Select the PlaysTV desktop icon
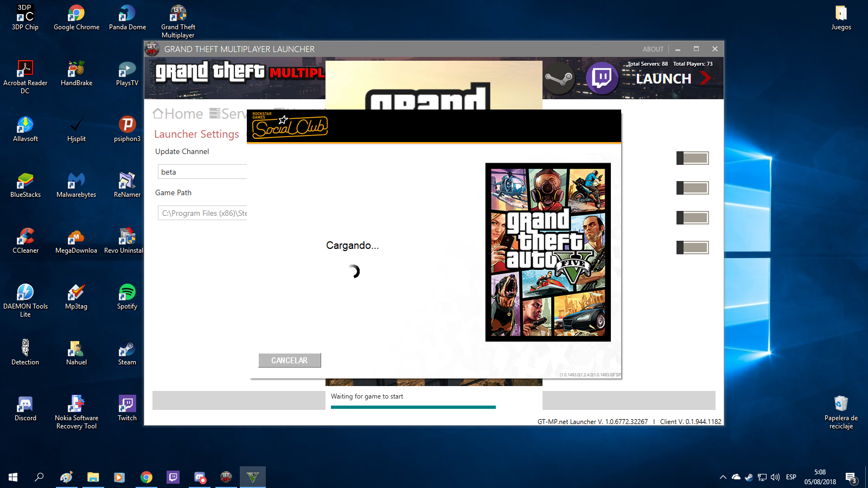The image size is (868, 488). pos(127,73)
